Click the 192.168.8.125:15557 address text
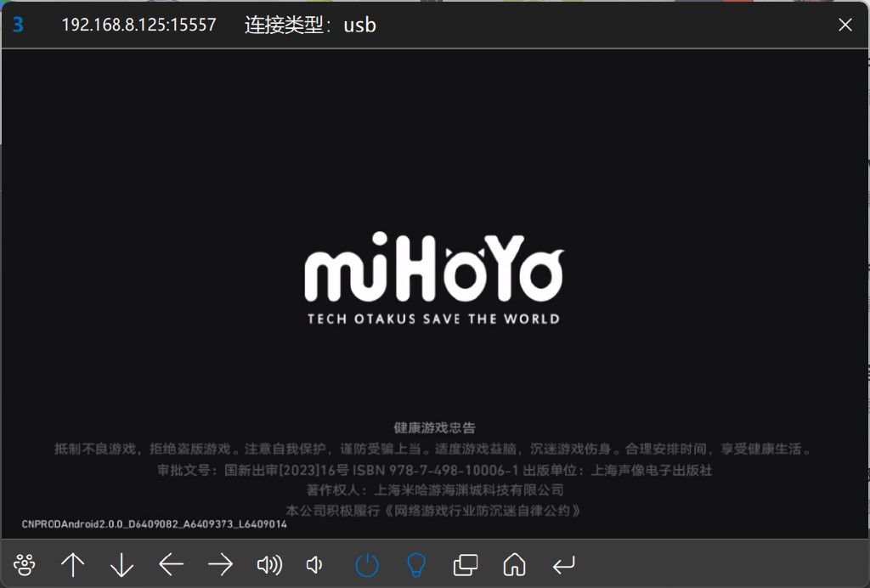This screenshot has width=870, height=588. (x=138, y=25)
